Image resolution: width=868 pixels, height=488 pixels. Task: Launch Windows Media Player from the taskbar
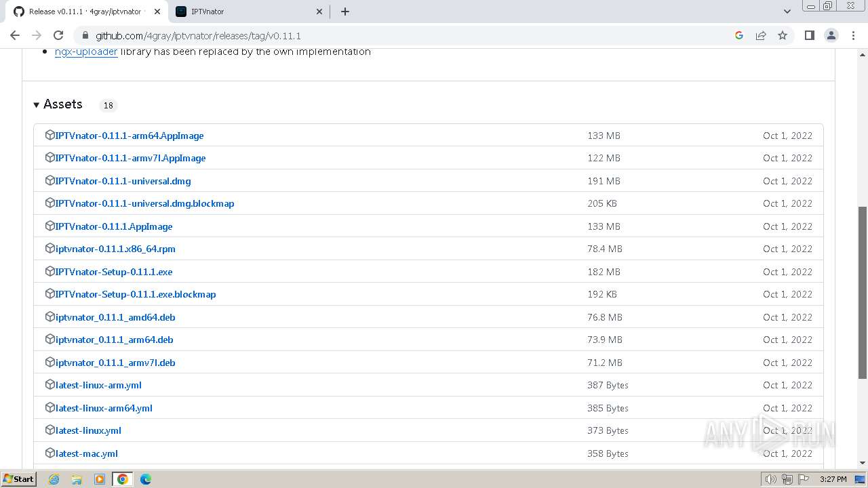click(100, 479)
